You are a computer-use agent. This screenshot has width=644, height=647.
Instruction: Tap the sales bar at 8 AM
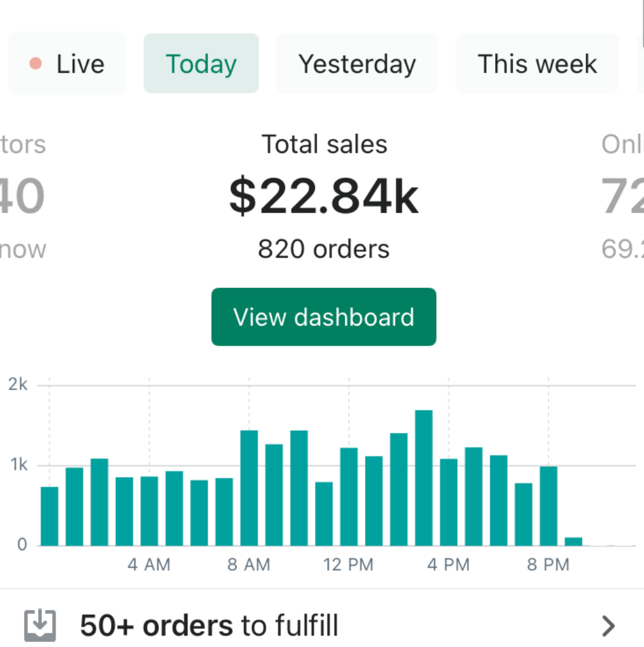tap(249, 488)
